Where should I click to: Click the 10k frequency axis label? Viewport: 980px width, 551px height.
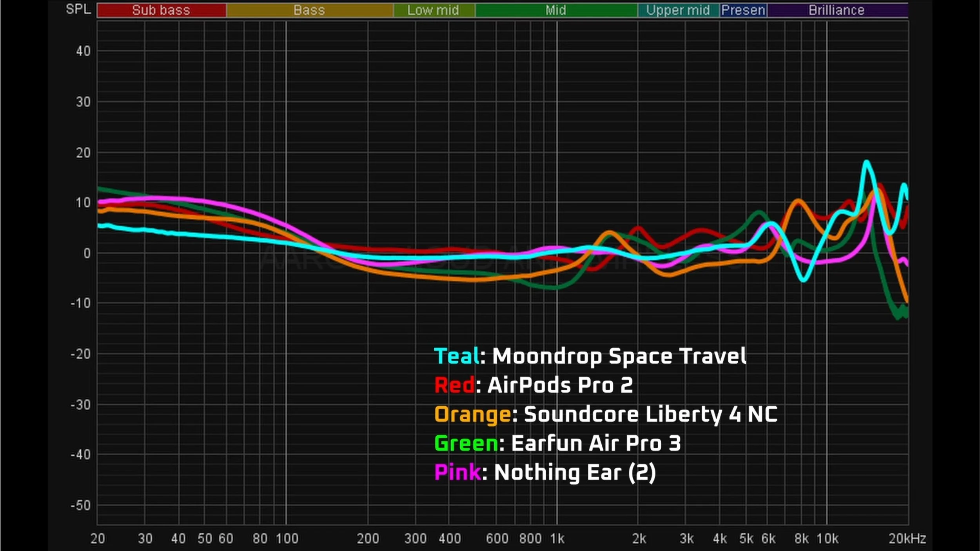pyautogui.click(x=827, y=538)
